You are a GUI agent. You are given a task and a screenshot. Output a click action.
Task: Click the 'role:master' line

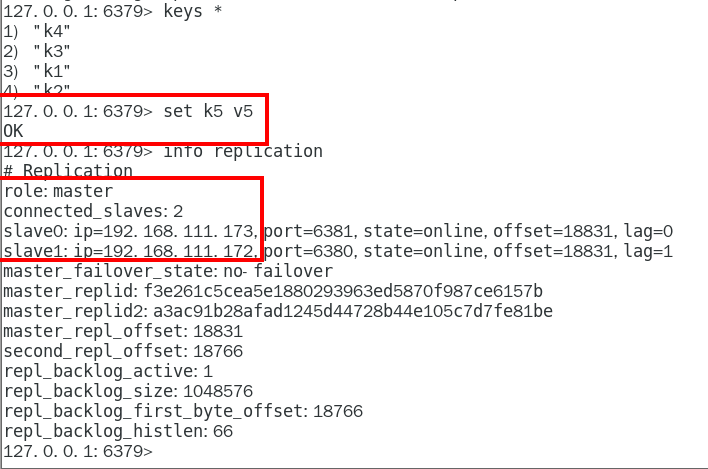(58, 191)
